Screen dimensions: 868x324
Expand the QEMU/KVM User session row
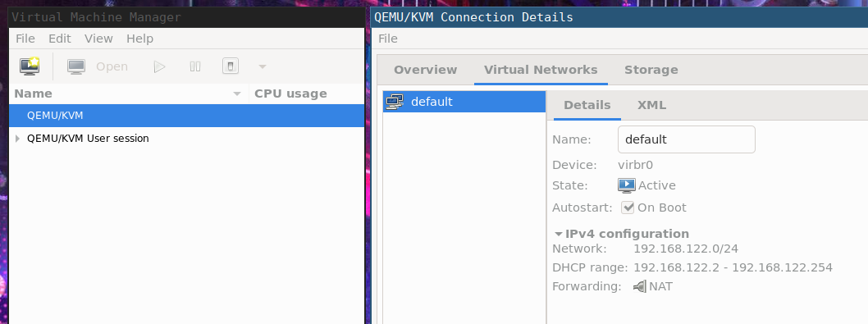(x=18, y=139)
